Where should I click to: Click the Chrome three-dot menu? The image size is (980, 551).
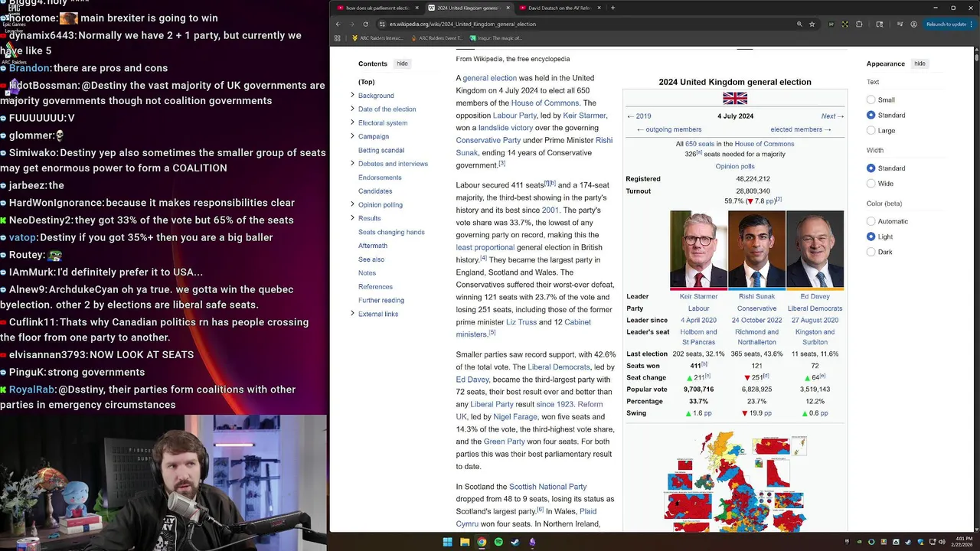point(973,24)
